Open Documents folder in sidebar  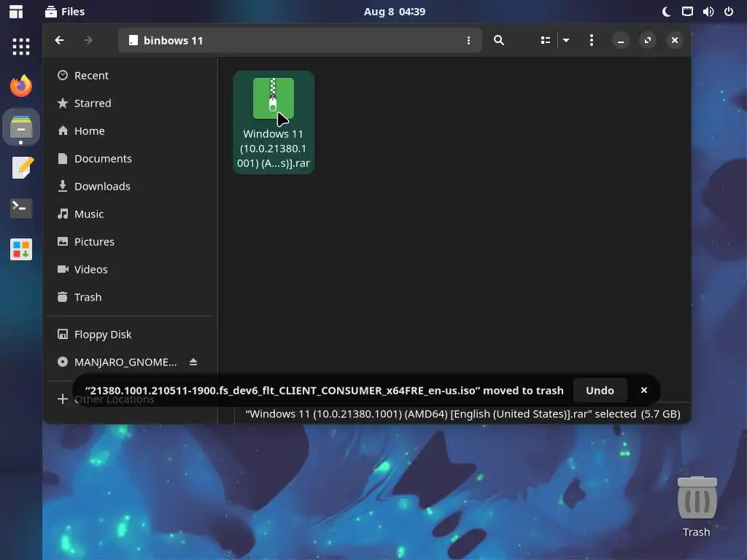[x=130, y=158]
